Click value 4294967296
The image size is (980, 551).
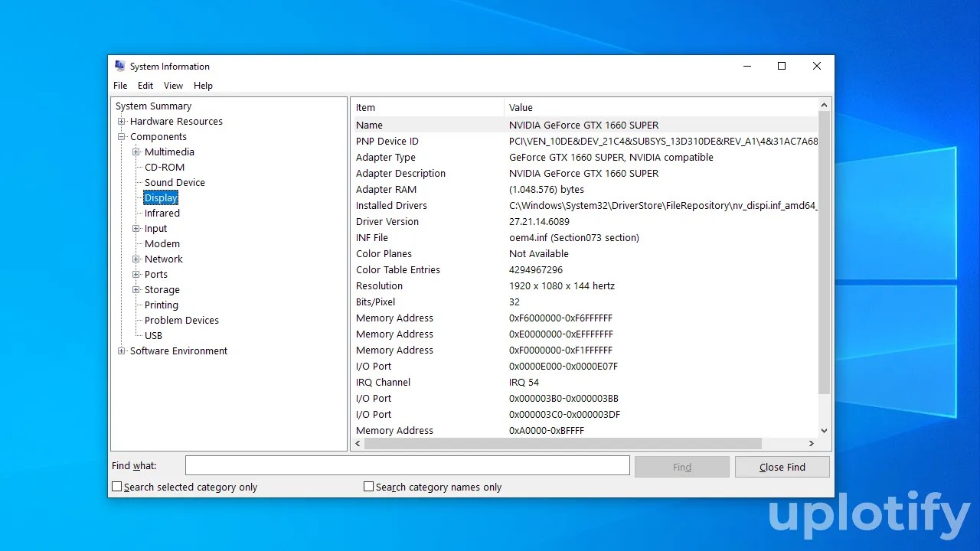pos(536,269)
